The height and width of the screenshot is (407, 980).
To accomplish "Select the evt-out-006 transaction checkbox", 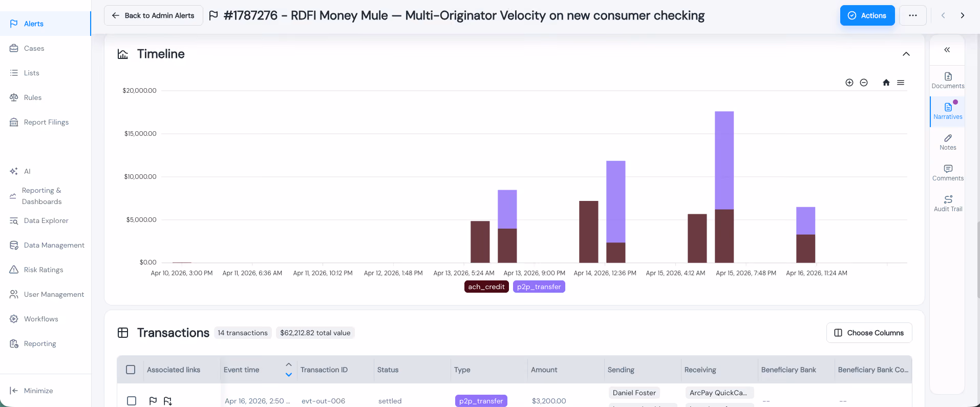I will click(x=132, y=401).
